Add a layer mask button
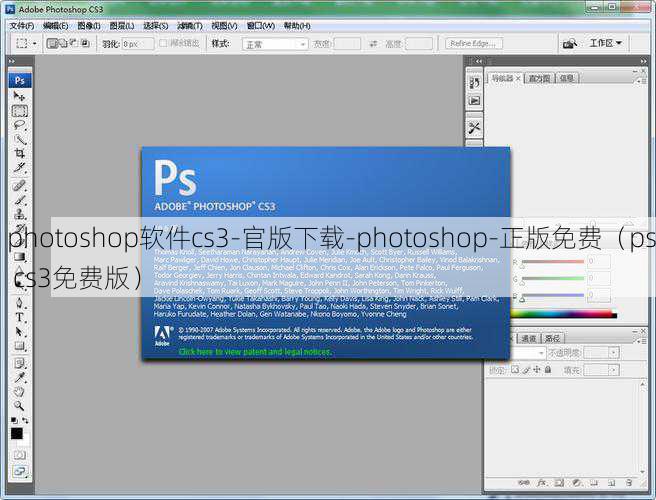The image size is (656, 500). click(x=559, y=483)
